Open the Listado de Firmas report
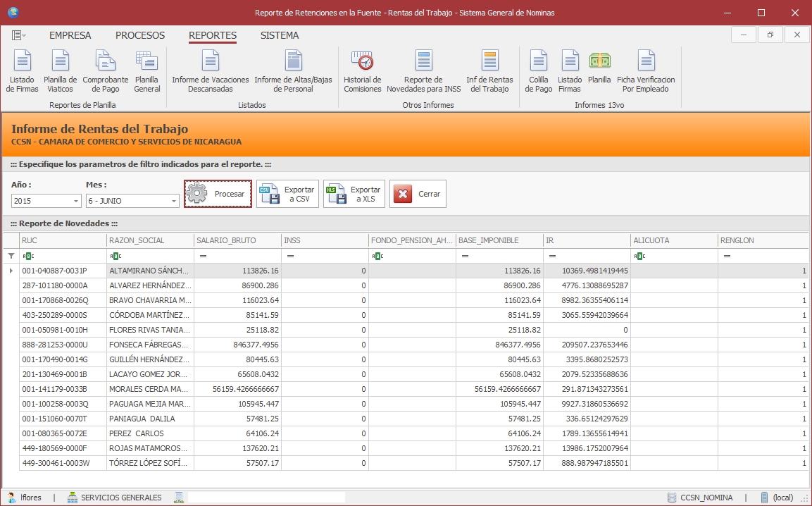This screenshot has width=812, height=506. tap(23, 72)
